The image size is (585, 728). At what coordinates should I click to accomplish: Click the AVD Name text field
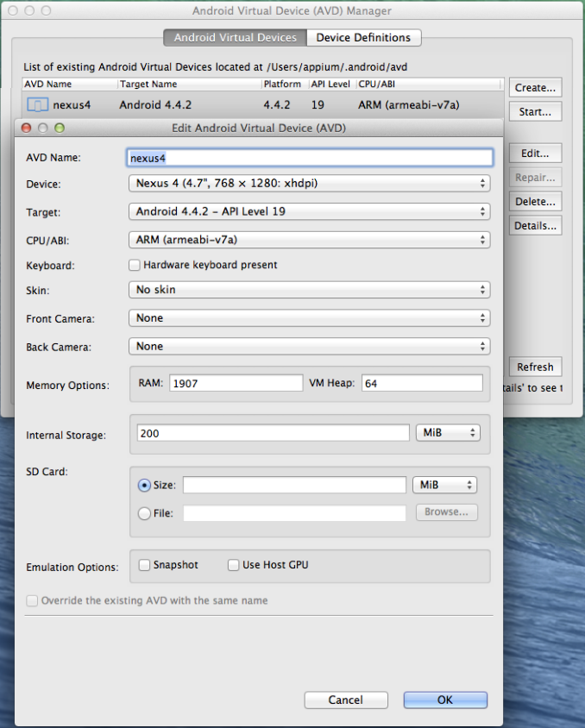310,158
